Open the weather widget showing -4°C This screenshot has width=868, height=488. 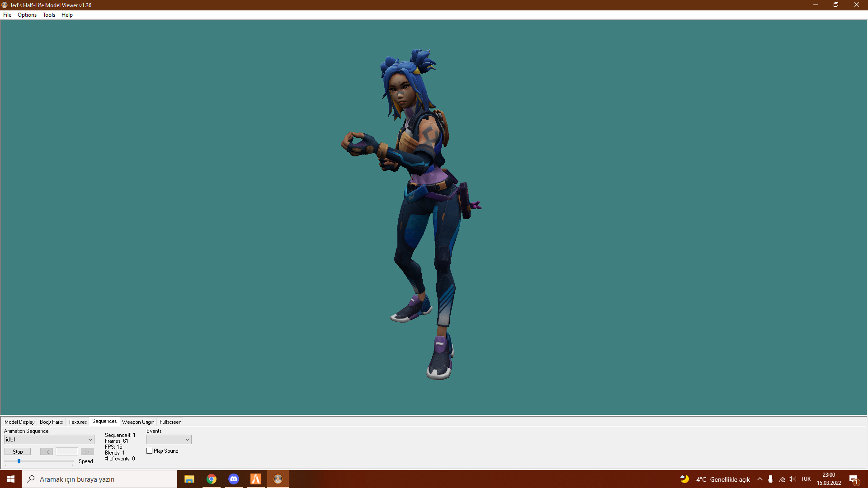[x=715, y=479]
